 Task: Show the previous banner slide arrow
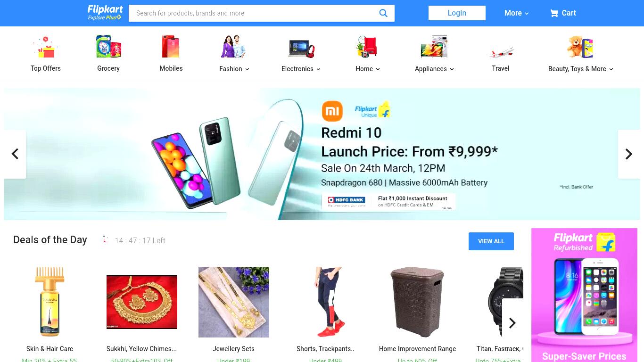click(x=15, y=154)
